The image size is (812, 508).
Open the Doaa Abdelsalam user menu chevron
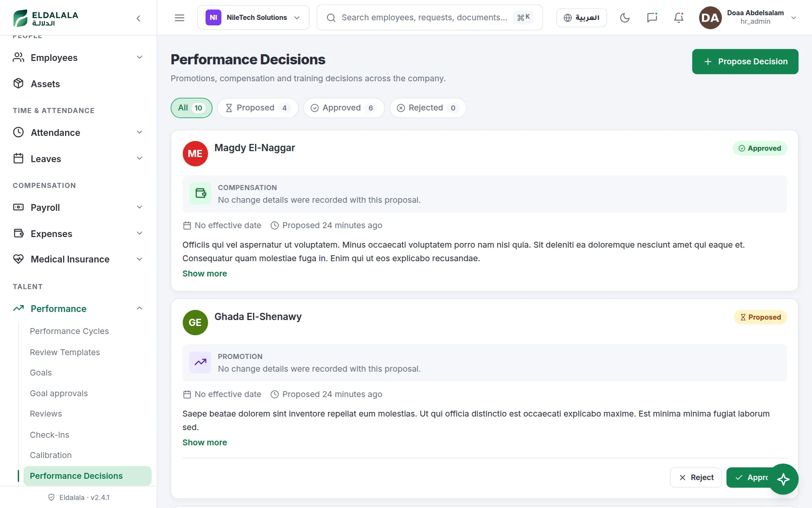(793, 18)
